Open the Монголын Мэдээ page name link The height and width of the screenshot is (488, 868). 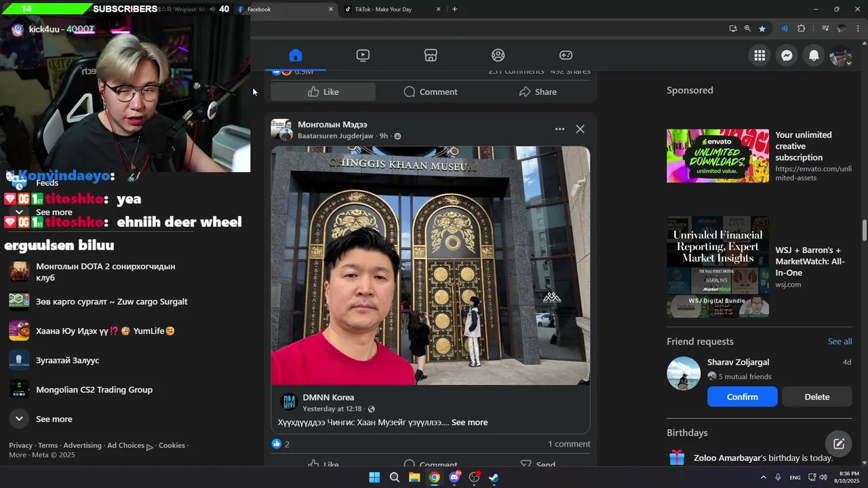coord(332,125)
